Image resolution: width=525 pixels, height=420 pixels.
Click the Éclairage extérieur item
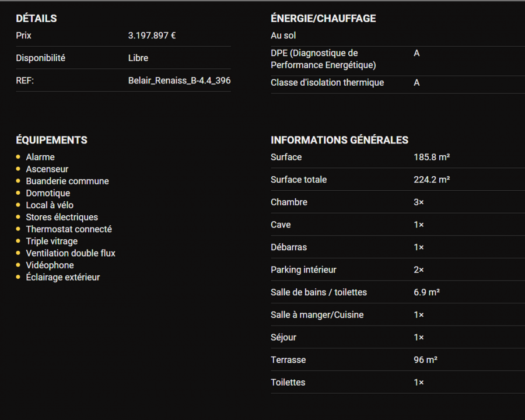63,277
